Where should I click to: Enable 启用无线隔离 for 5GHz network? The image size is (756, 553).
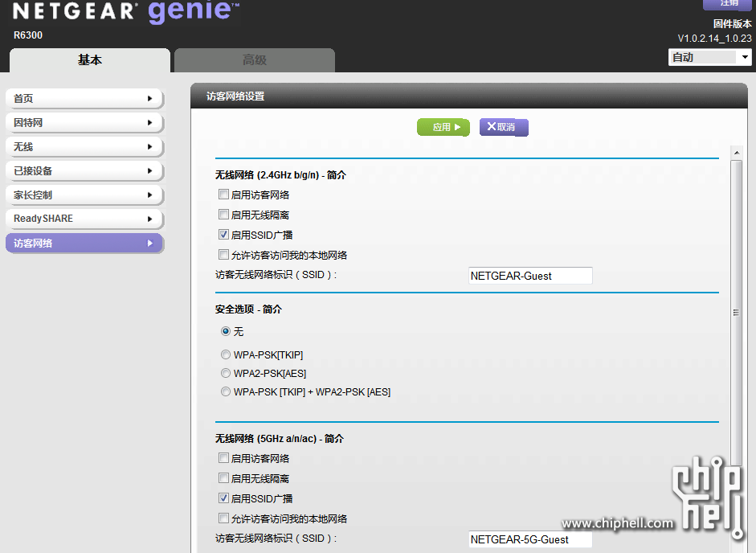(x=223, y=478)
